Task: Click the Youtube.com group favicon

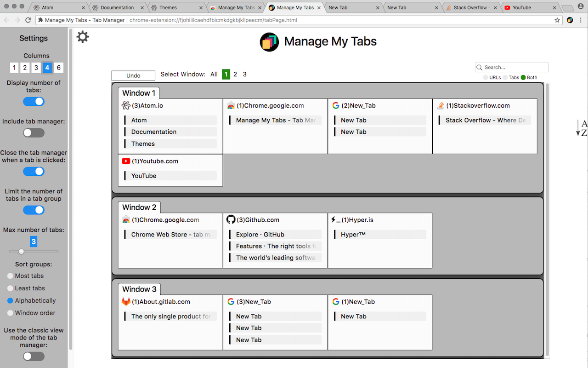Action: click(126, 161)
